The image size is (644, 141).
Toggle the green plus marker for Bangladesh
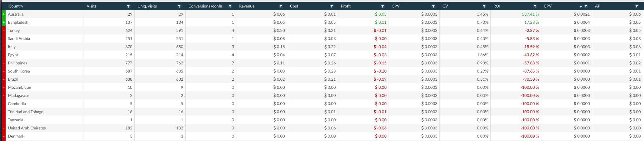point(4,23)
